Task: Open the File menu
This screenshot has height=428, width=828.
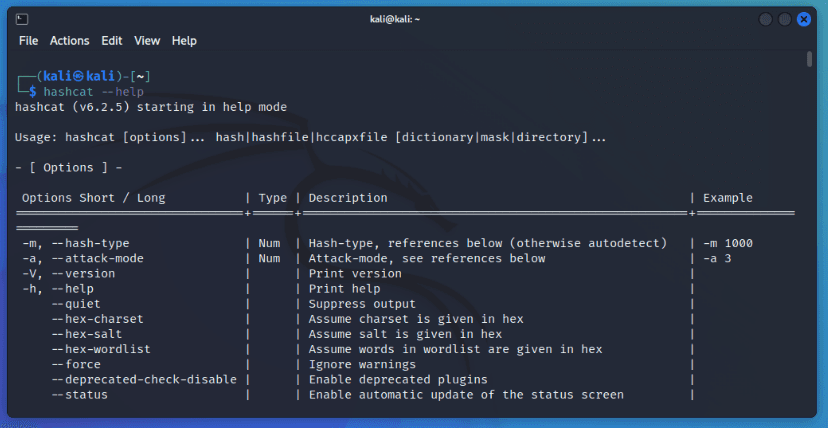Action: [x=29, y=41]
